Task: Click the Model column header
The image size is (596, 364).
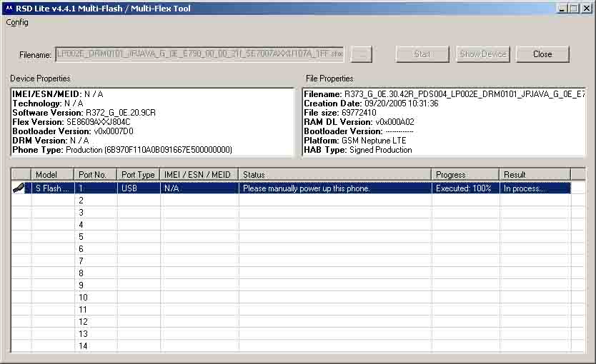Action: [x=52, y=175]
